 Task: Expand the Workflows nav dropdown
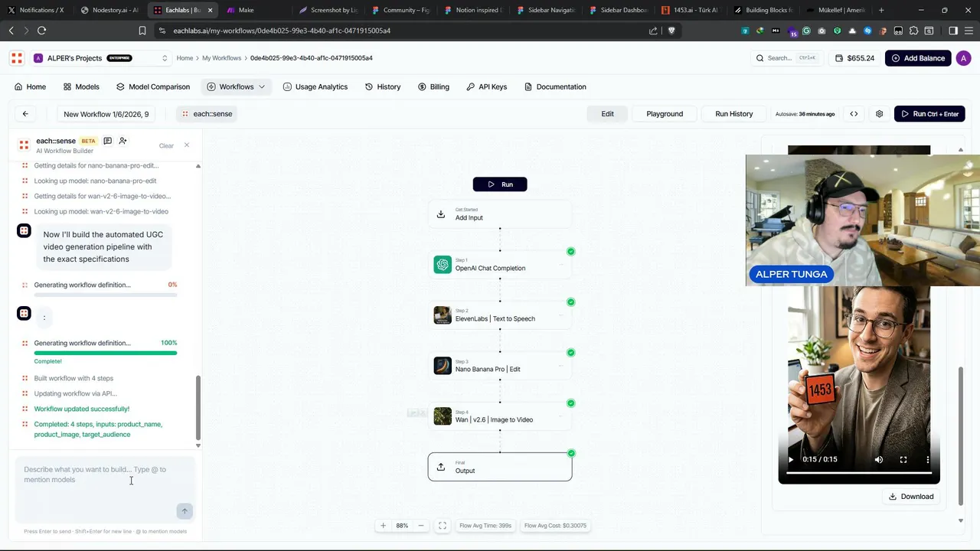click(x=237, y=86)
